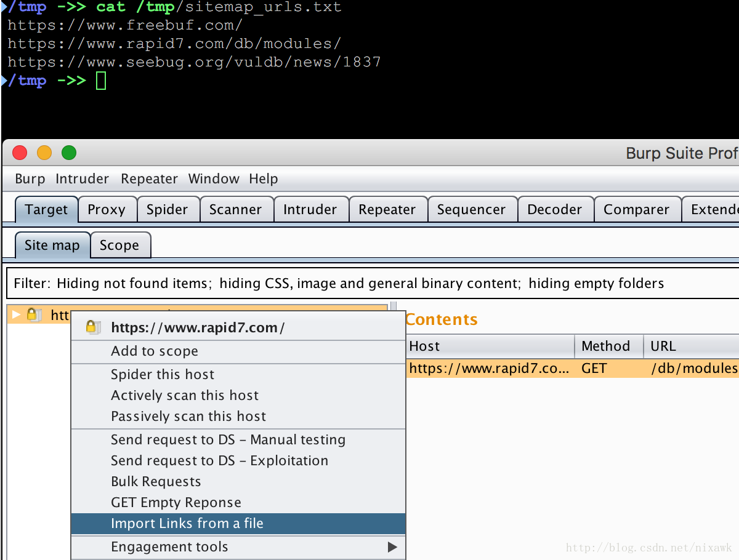Click the padlock icon in the context menu header
Screen dimensions: 739x560
point(93,327)
